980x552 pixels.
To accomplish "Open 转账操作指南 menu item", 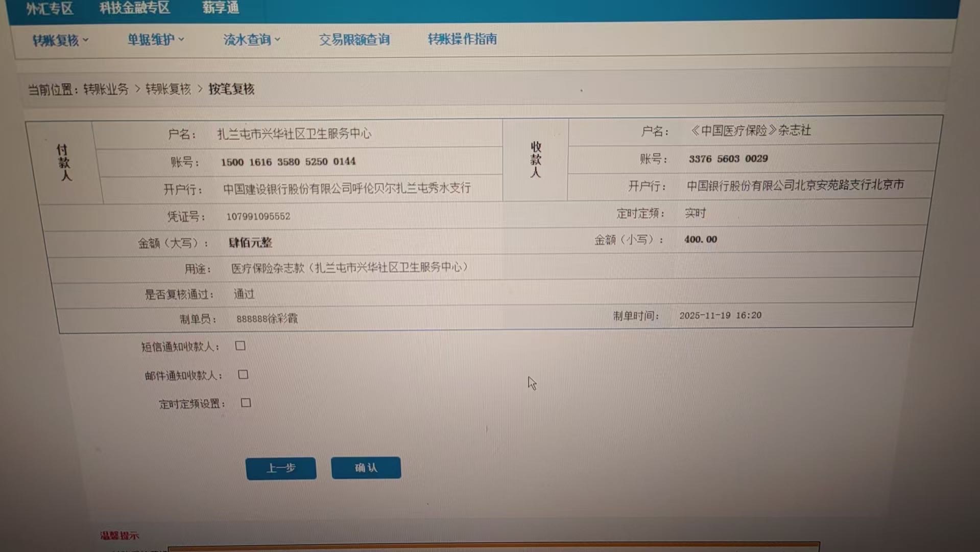I will tap(462, 39).
